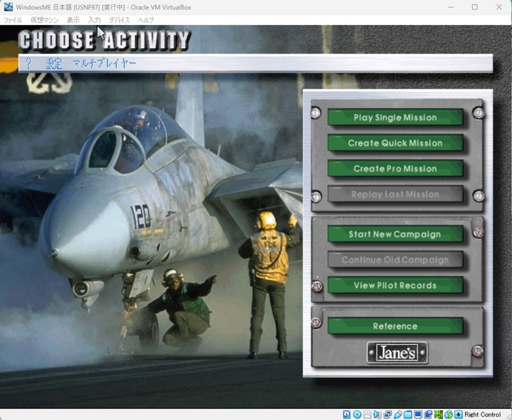Open VirtualBox 仮想マシン menu
Viewport: 512px width, 420px height.
pyautogui.click(x=44, y=20)
